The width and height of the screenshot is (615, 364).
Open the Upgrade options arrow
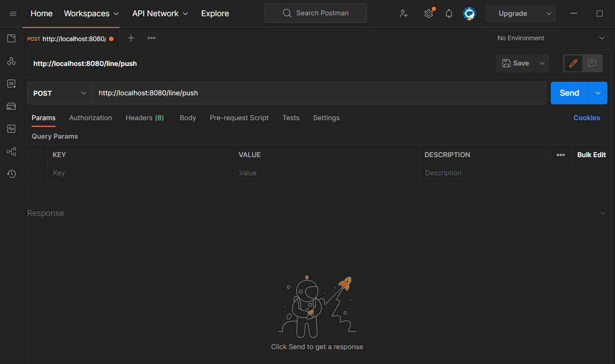[549, 14]
